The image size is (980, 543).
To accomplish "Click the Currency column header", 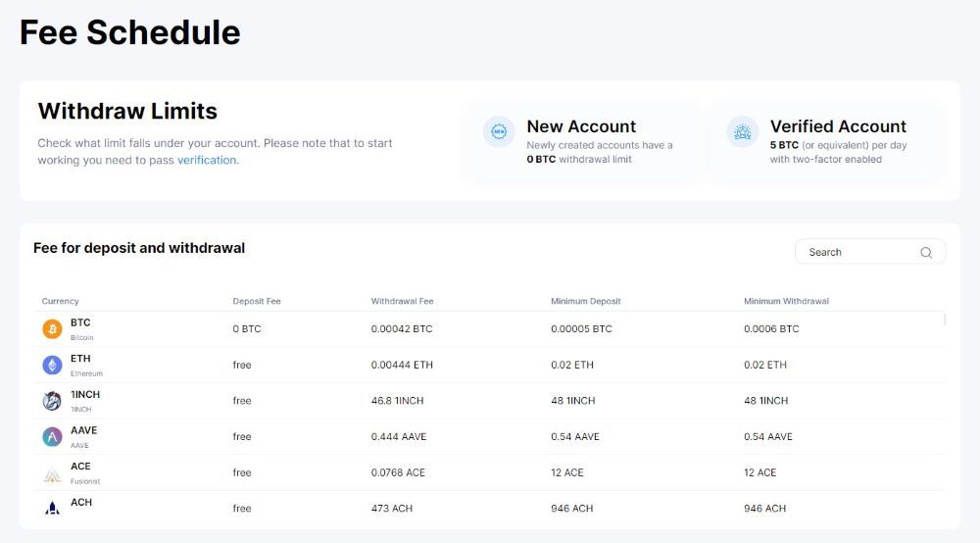I will point(61,301).
